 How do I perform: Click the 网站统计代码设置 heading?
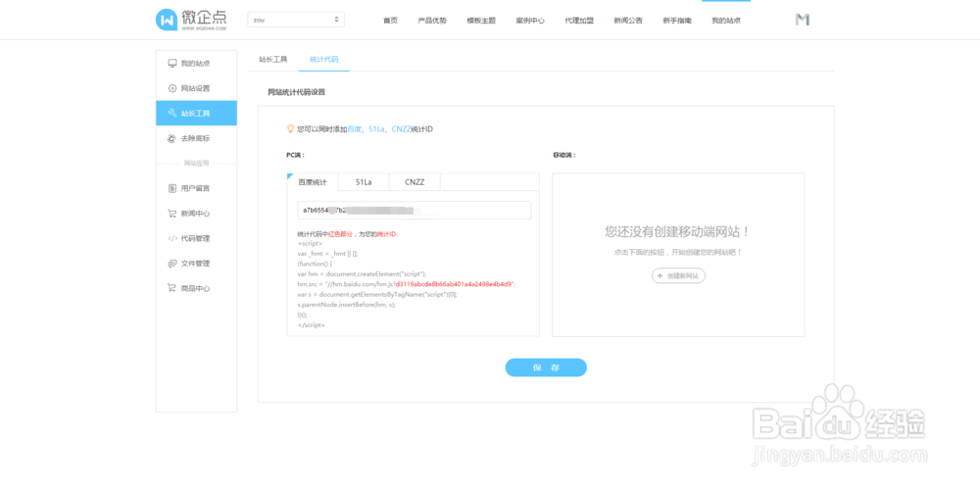click(x=296, y=92)
